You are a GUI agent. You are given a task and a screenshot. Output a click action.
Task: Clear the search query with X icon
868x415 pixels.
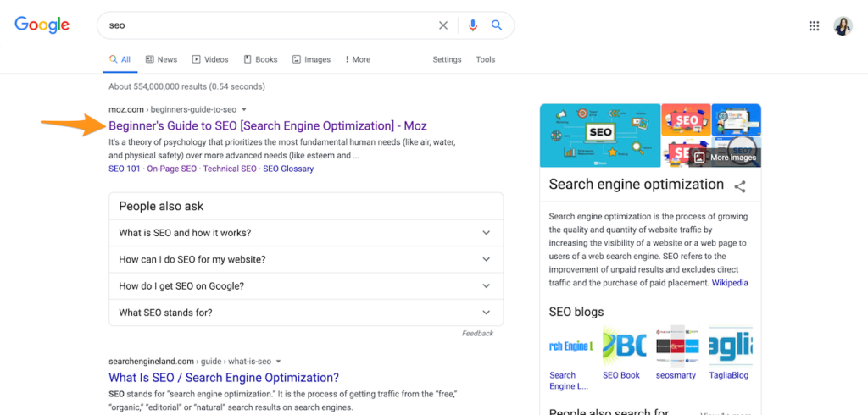point(443,25)
